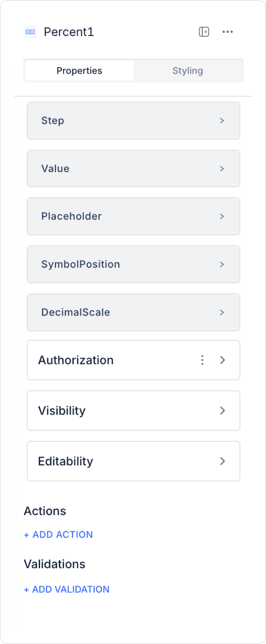Click the Add Validation link
This screenshot has width=266, height=644.
[67, 589]
